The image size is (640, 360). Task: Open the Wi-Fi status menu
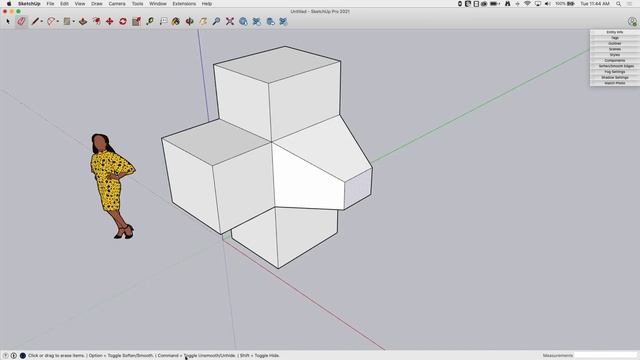[527, 4]
